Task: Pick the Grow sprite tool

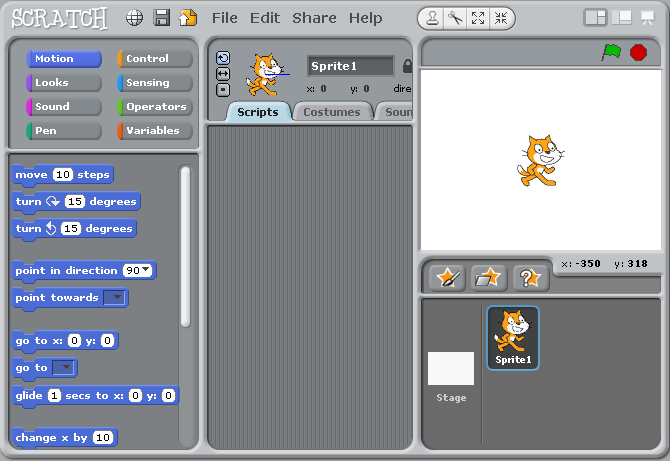Action: click(478, 18)
